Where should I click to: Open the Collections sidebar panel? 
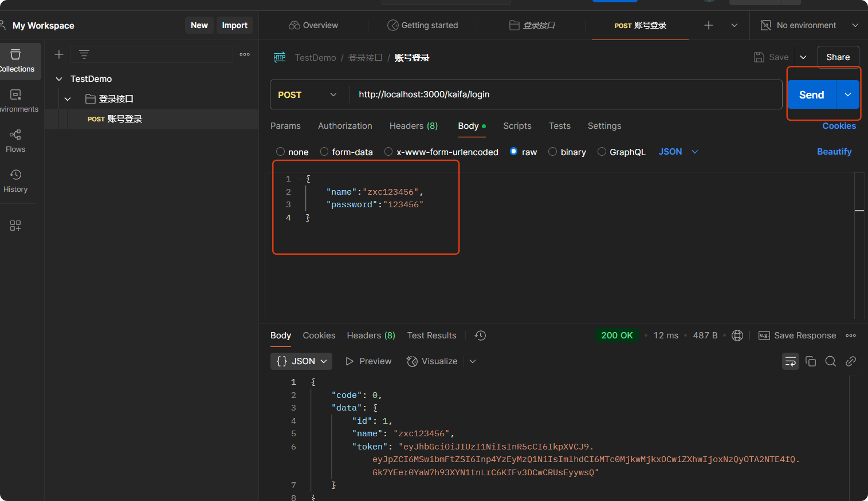(17, 61)
